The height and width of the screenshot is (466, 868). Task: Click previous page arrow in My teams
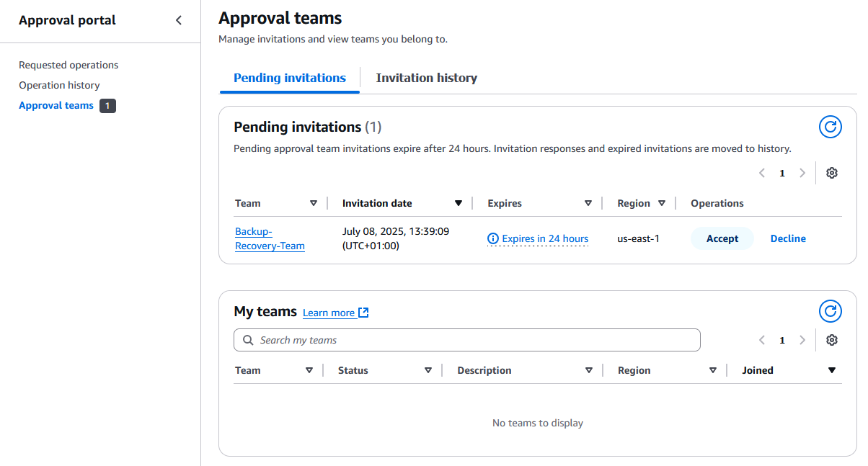pyautogui.click(x=762, y=339)
